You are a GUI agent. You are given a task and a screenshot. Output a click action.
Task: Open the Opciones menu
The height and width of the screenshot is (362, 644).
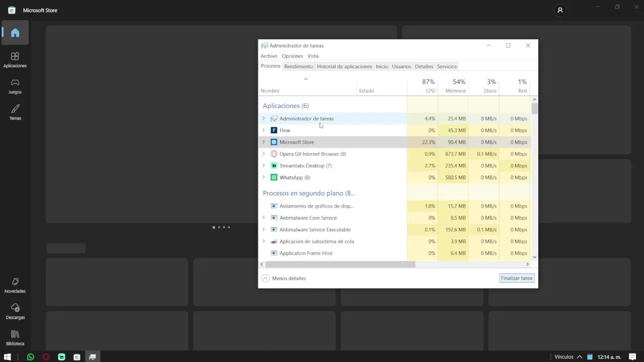[292, 56]
